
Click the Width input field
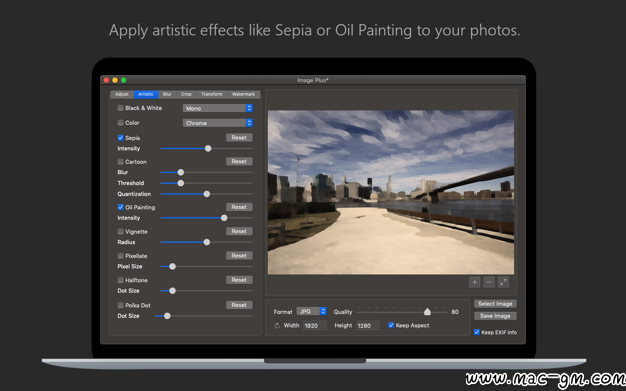(315, 326)
